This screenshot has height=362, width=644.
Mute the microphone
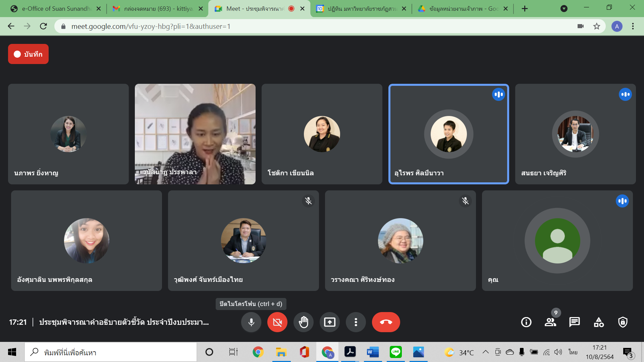pos(251,322)
